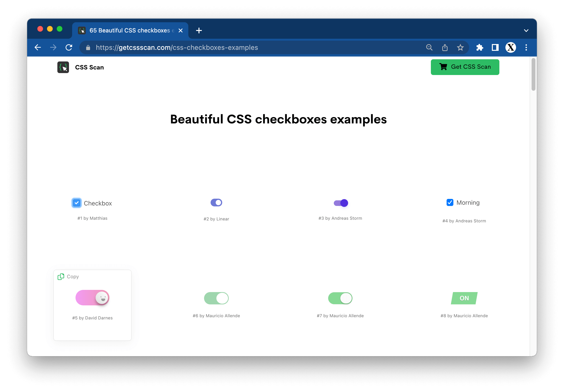Select the 65 Beautiful CSS checkboxes tab
Image resolution: width=564 pixels, height=392 pixels.
point(130,30)
